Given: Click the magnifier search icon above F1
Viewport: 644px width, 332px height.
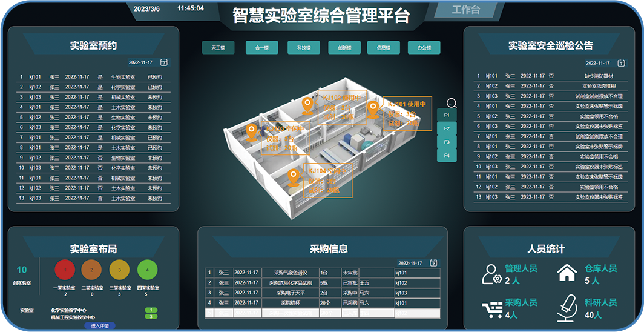Looking at the screenshot, I should pyautogui.click(x=451, y=103).
